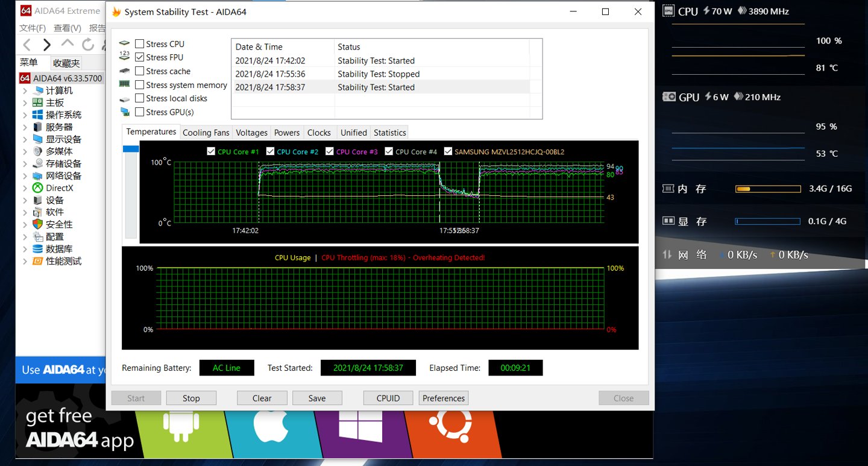This screenshot has height=466, width=868.
Task: Expand the 主板 tree node chevron
Action: click(x=25, y=102)
